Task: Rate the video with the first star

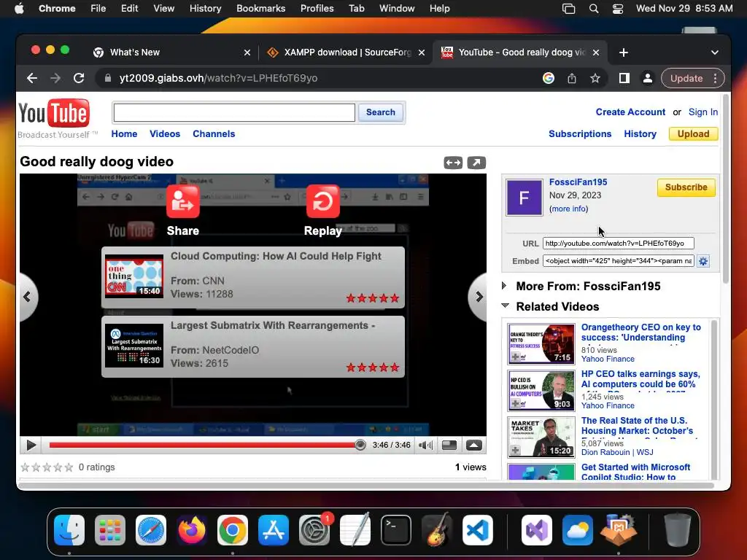Action: (26, 467)
